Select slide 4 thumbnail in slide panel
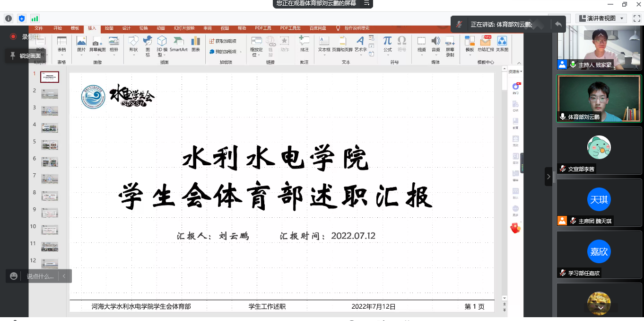This screenshot has width=644, height=321. [50, 128]
